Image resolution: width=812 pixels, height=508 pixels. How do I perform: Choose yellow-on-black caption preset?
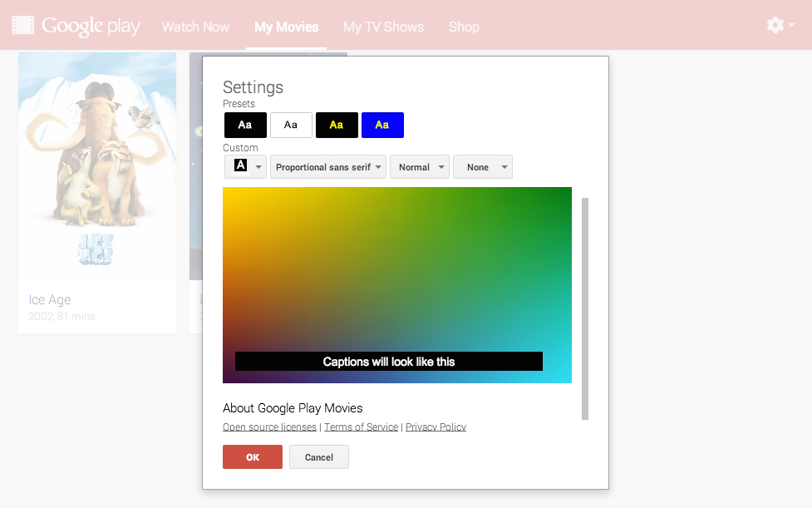click(337, 125)
